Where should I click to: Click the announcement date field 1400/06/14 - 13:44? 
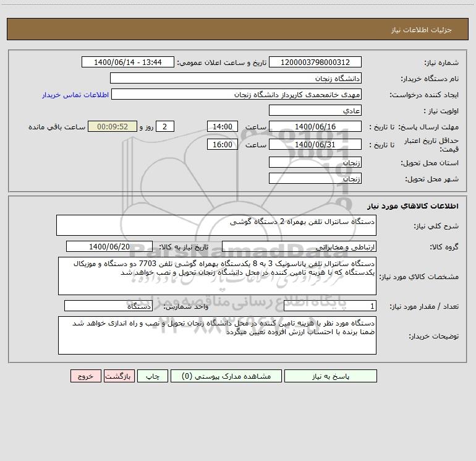click(x=128, y=62)
